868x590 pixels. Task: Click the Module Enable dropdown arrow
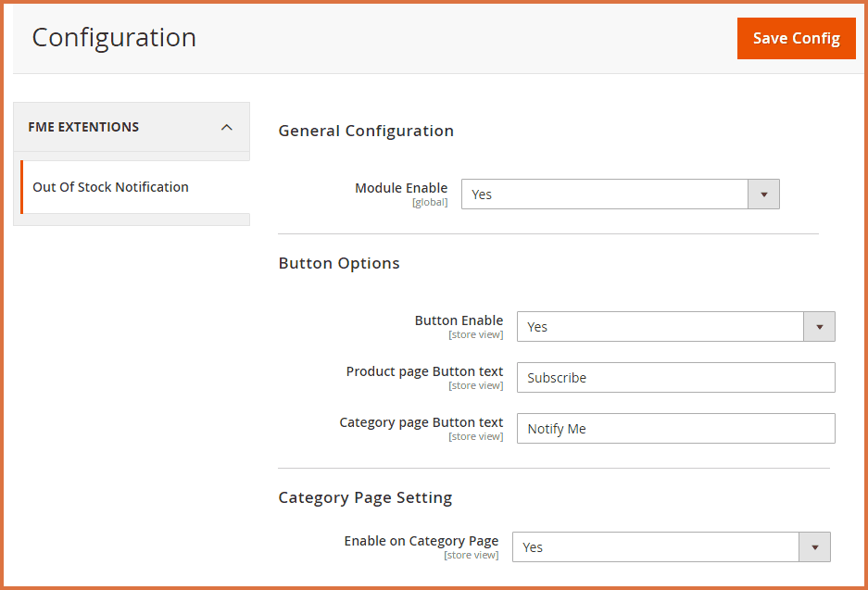point(763,195)
